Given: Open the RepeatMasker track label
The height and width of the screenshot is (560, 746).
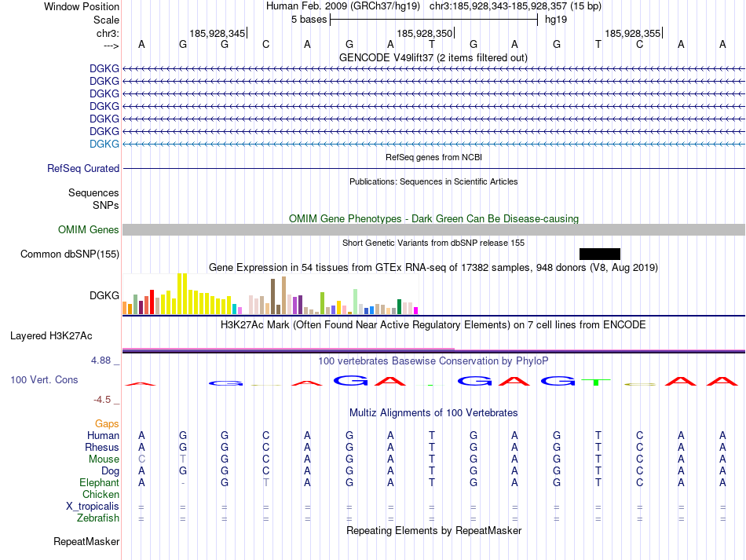Looking at the screenshot, I should (x=86, y=541).
